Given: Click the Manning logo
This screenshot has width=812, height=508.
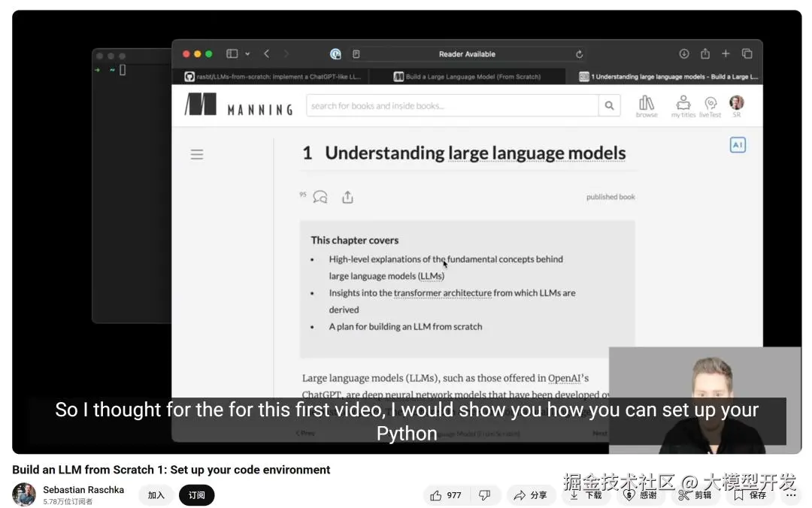Looking at the screenshot, I should [x=239, y=104].
